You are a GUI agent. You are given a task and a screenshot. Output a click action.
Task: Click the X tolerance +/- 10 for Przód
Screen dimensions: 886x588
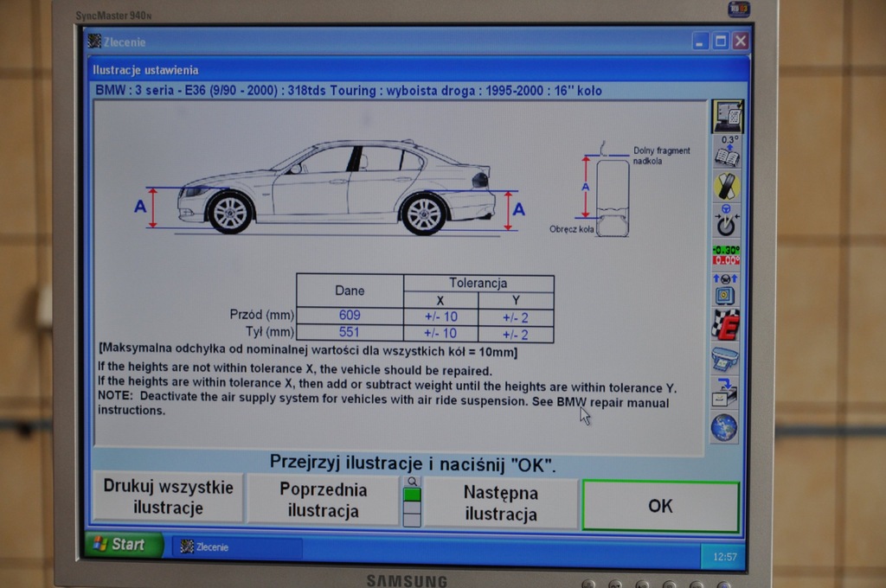coord(440,316)
